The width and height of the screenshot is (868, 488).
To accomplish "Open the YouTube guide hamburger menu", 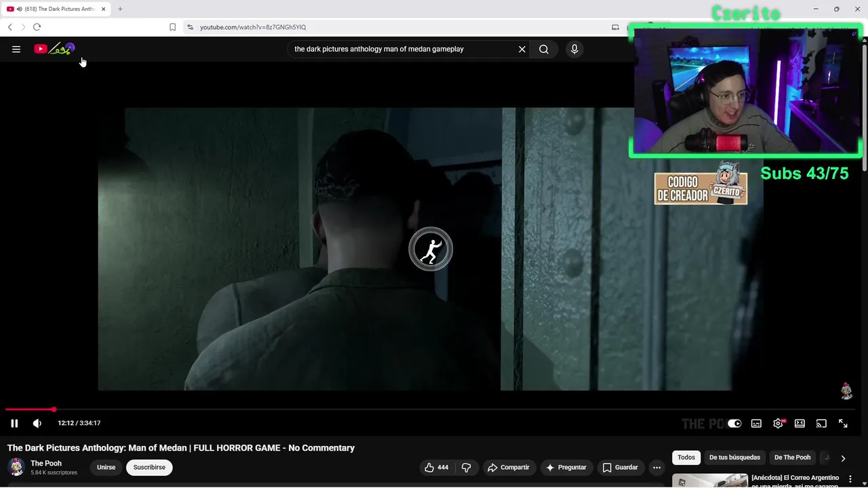I will 16,49.
